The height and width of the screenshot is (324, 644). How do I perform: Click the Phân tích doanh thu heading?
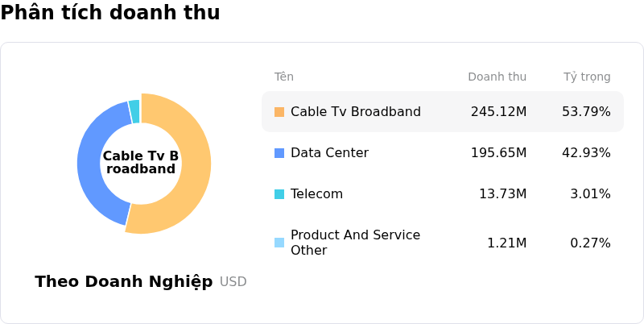(110, 13)
